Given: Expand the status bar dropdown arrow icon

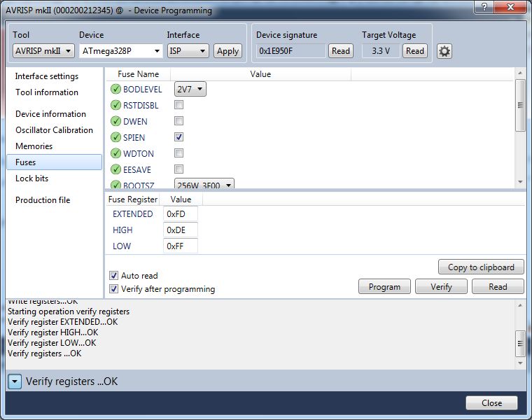Looking at the screenshot, I should click(15, 381).
